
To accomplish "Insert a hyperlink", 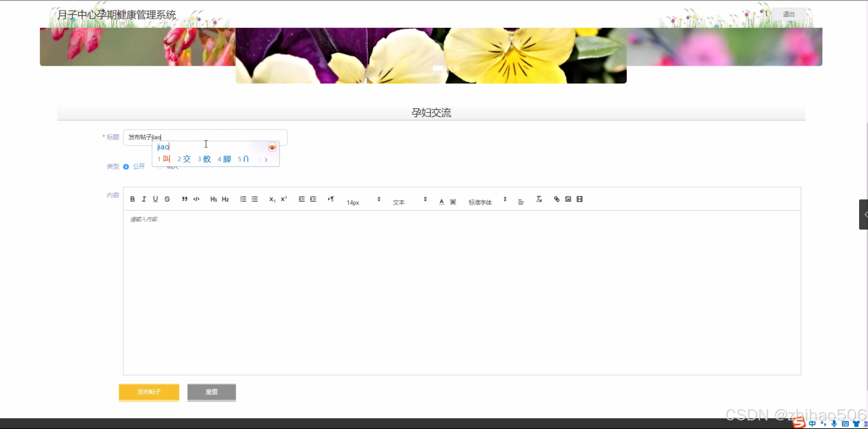I will [556, 199].
